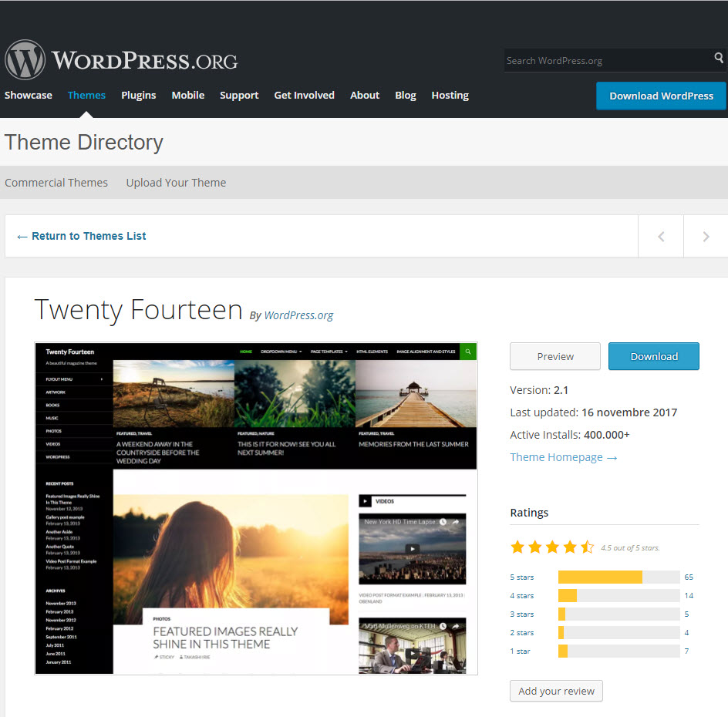Select the Upload Your Theme tab
728x717 pixels.
coord(176,183)
